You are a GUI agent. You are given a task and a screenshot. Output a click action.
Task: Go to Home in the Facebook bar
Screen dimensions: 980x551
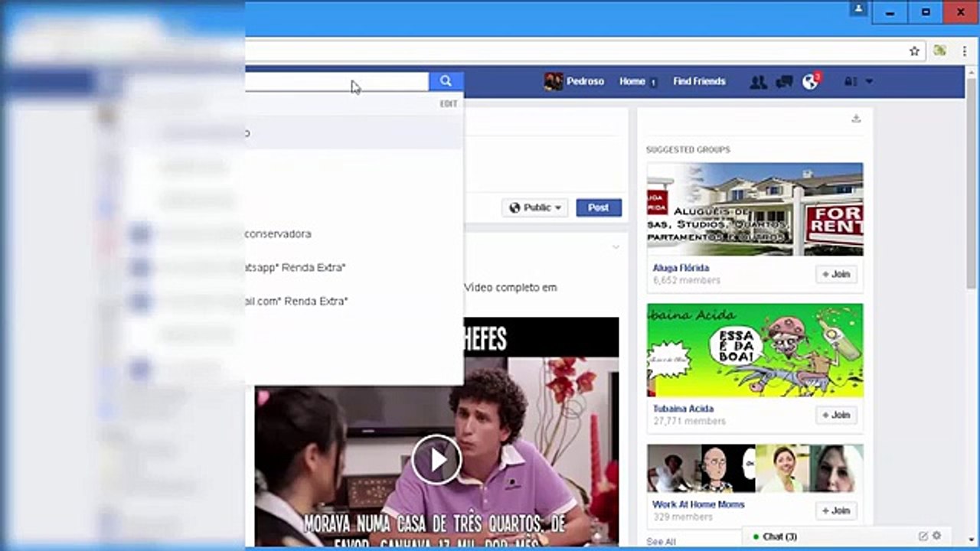tap(632, 82)
